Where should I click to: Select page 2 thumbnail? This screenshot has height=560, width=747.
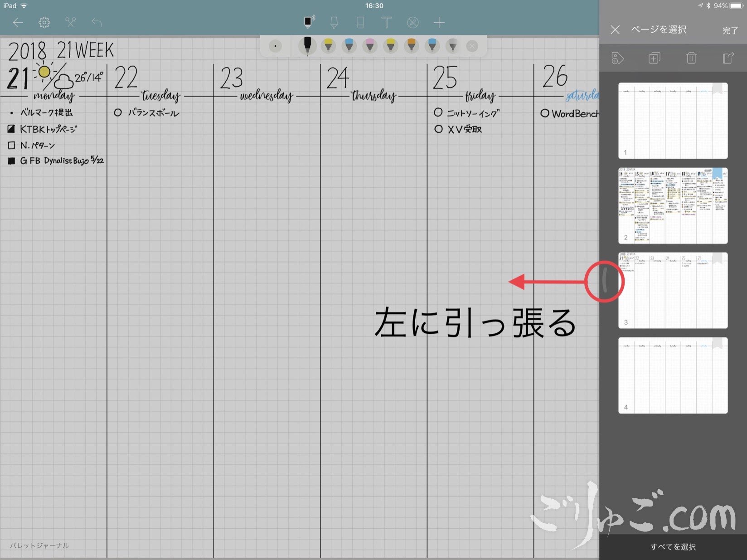click(673, 206)
